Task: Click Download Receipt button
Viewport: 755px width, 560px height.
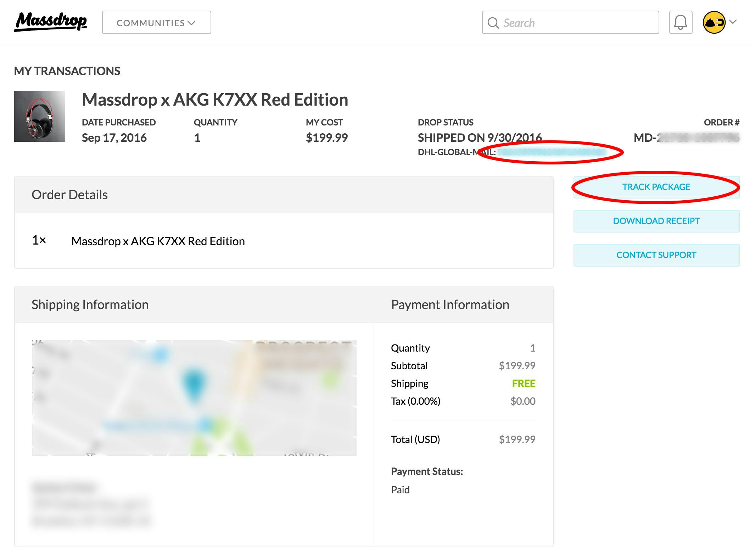Action: (656, 221)
